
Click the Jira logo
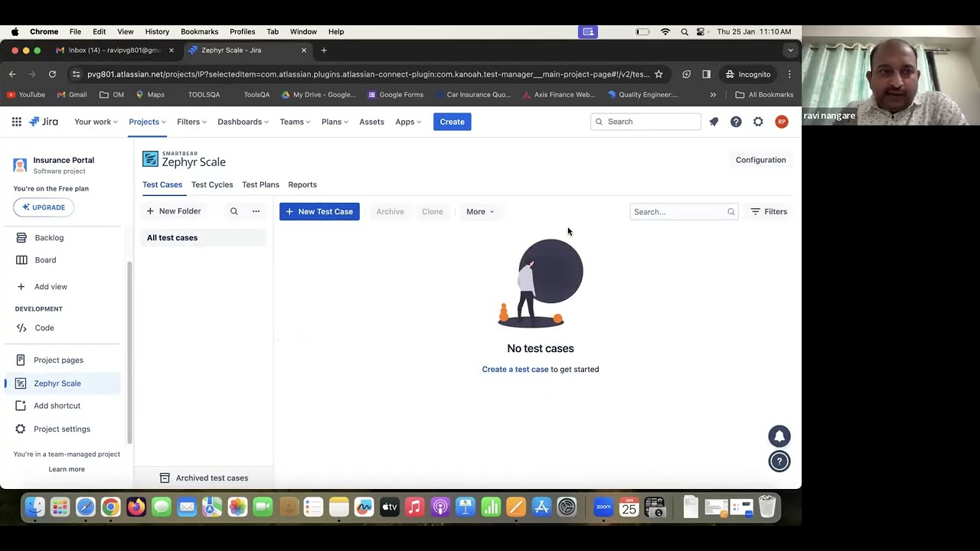click(x=44, y=122)
